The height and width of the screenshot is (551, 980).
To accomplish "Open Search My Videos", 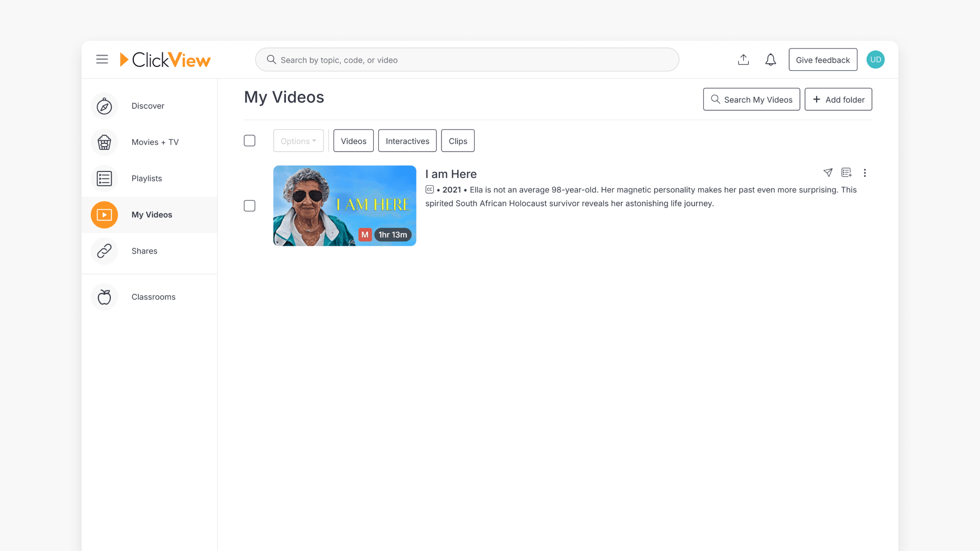I will (751, 99).
